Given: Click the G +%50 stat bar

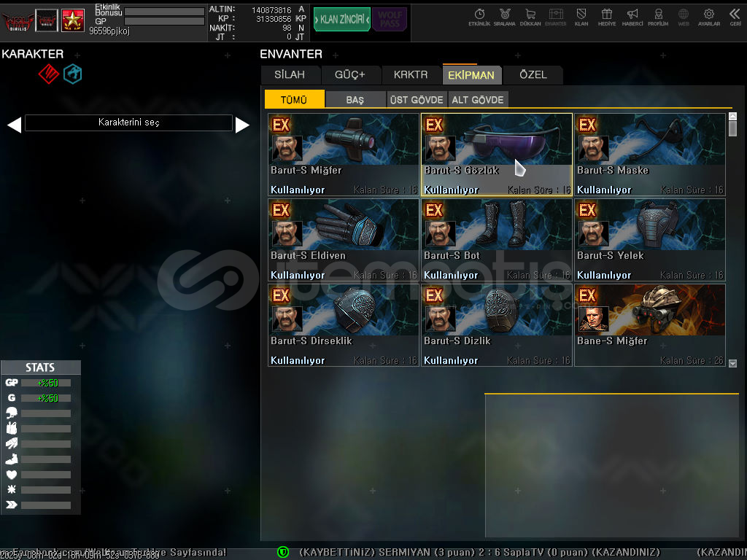Looking at the screenshot, I should point(46,398).
